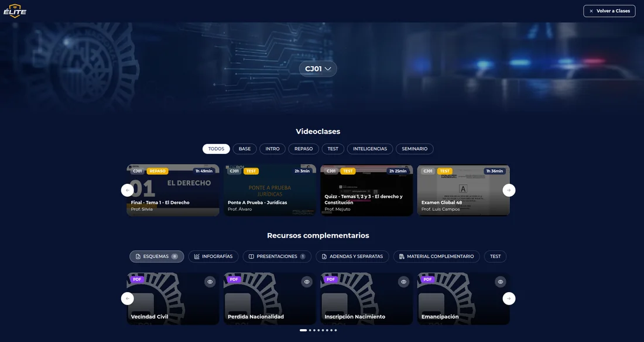Show next videoclases with right arrow
The height and width of the screenshot is (342, 644).
click(x=509, y=190)
